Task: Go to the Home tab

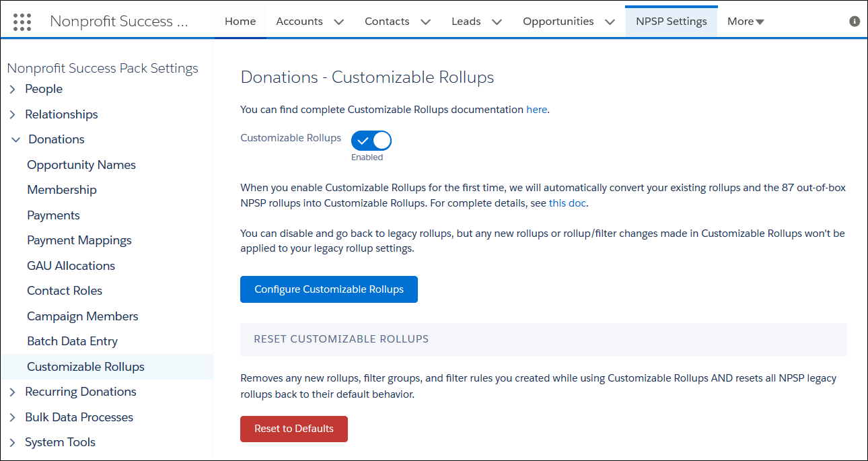Action: pos(240,22)
